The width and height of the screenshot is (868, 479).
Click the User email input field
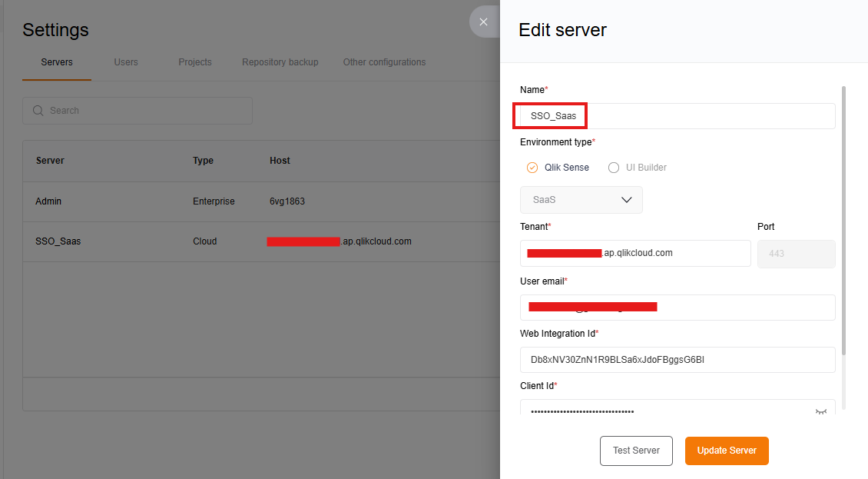point(678,307)
